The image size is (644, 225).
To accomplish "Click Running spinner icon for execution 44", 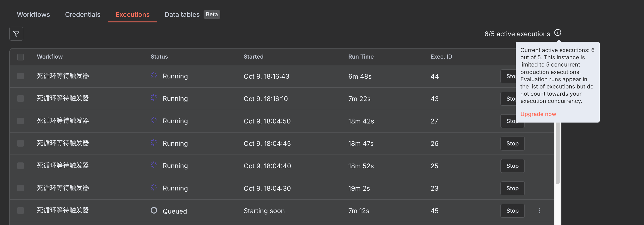I will (x=154, y=75).
